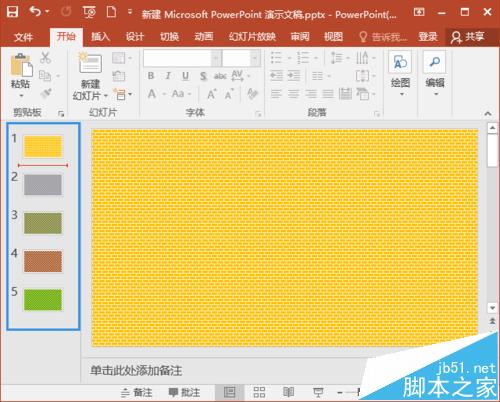The width and height of the screenshot is (500, 402).
Task: Click the Paste clipboard icon
Action: [x=21, y=65]
